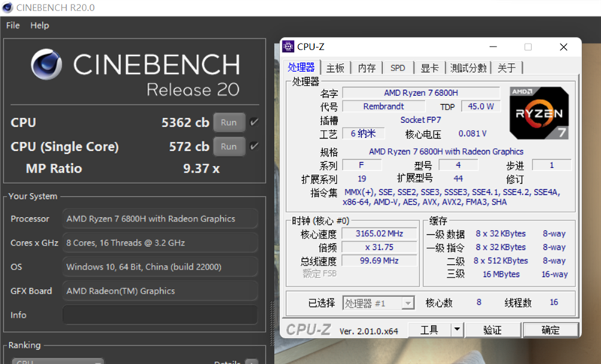The image size is (601, 364).
Task: Click the TDP value 45.0 W
Action: click(481, 107)
